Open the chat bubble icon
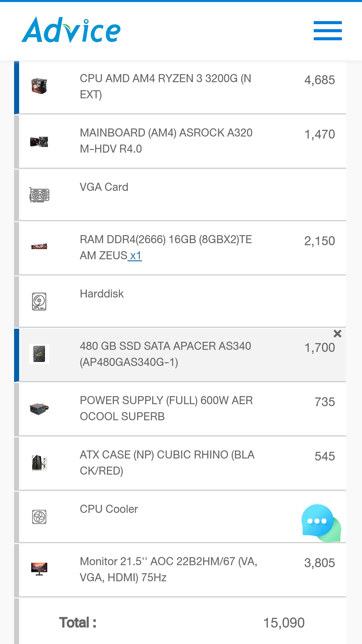The image size is (362, 644). tap(321, 523)
